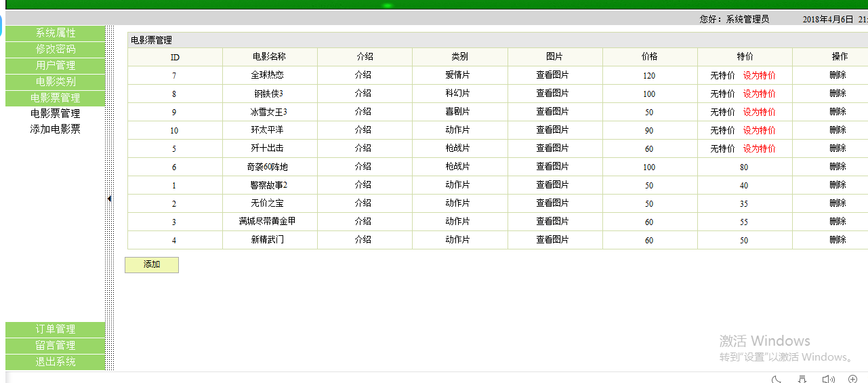
Task: Click the 价格 column header
Action: pyautogui.click(x=649, y=58)
